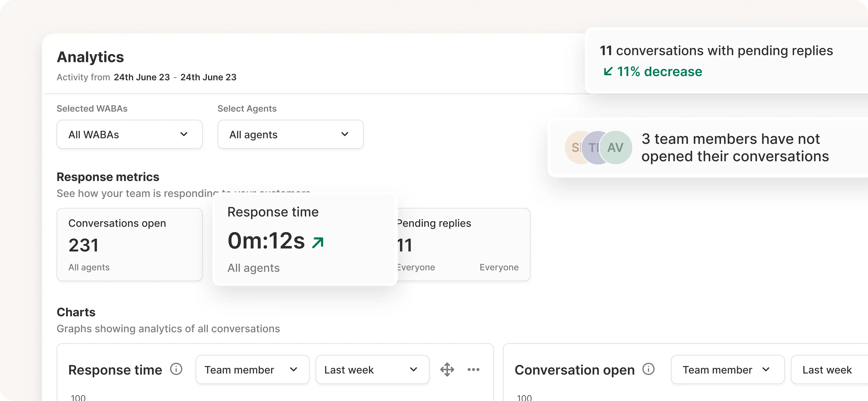
Task: Open the three-dots menu on Response time chart
Action: click(473, 370)
